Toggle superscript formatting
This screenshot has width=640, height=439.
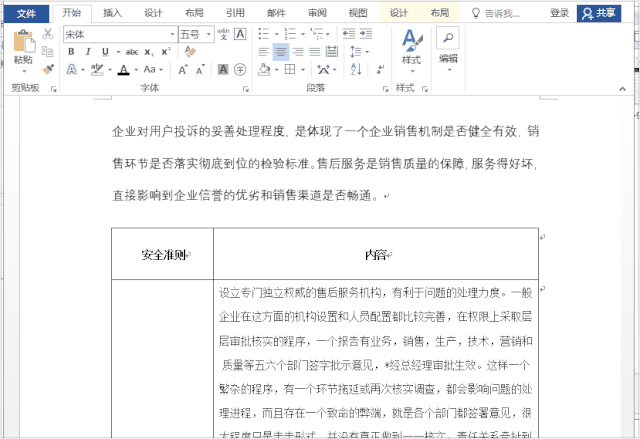[x=166, y=52]
